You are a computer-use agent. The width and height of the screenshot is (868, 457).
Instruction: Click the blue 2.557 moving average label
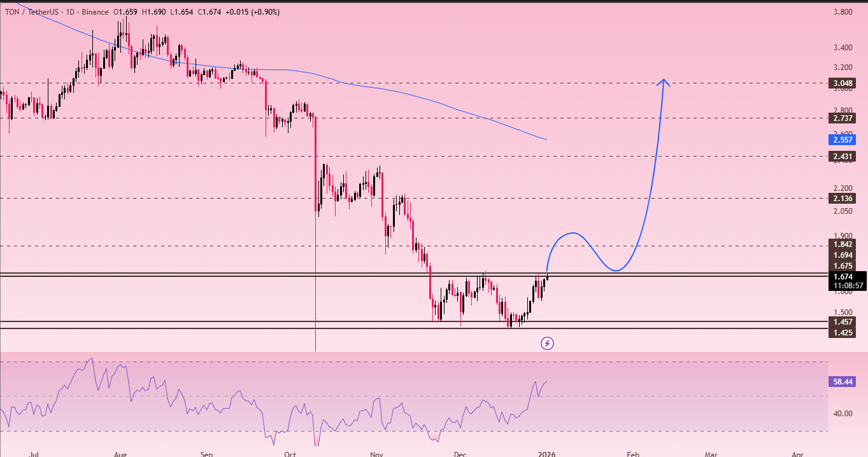pyautogui.click(x=841, y=139)
